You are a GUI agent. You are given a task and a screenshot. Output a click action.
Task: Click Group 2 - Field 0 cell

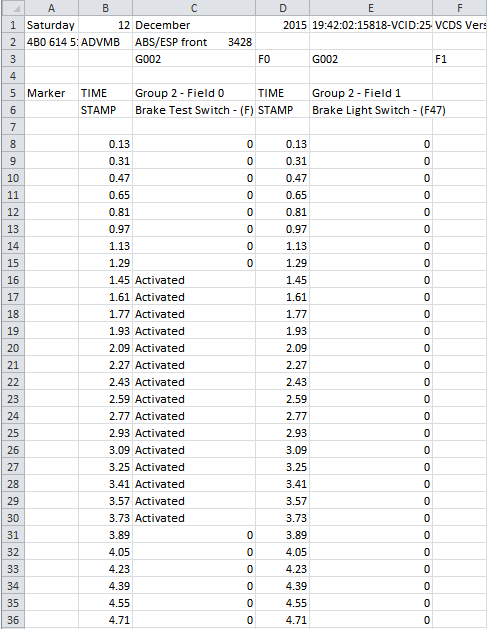click(x=194, y=93)
